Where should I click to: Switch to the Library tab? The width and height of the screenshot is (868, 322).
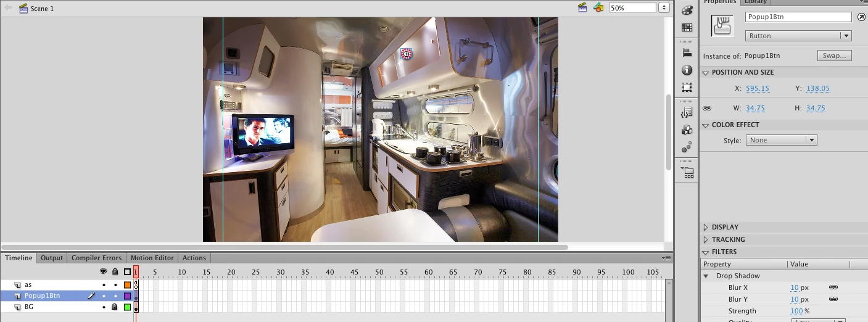(x=755, y=2)
